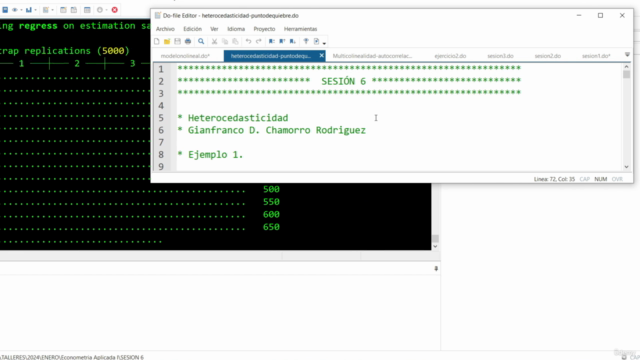640x360 pixels.
Task: Go to previous bookmark icon
Action: tap(282, 41)
